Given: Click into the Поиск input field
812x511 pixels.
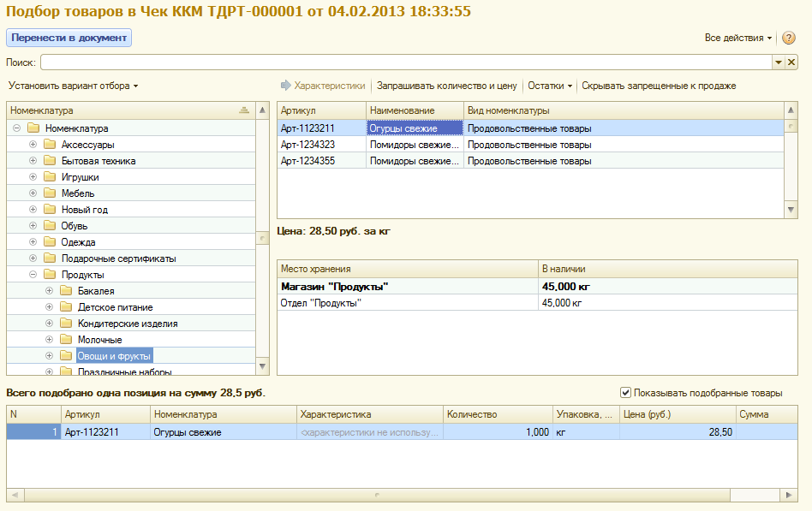Looking at the screenshot, I should pyautogui.click(x=407, y=62).
